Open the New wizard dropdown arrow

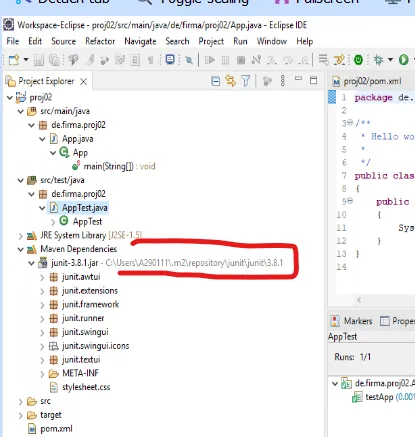point(26,60)
